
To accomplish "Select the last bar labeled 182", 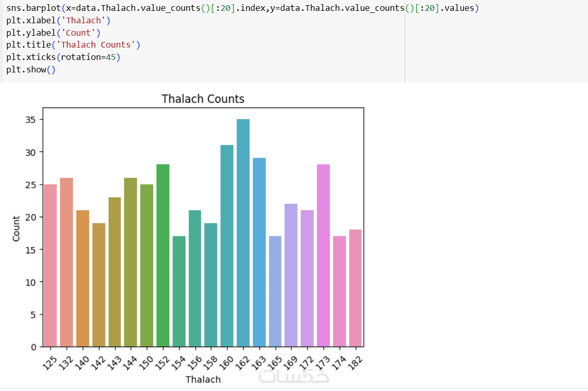I will pos(356,288).
